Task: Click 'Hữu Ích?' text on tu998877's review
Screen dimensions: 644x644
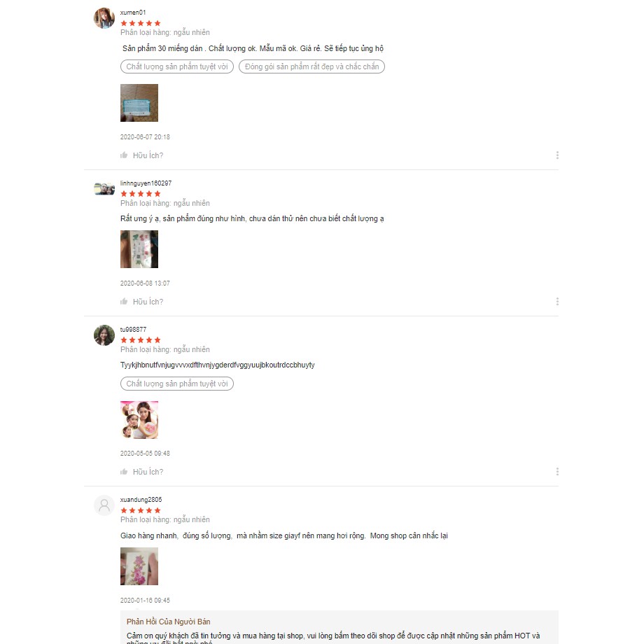Action: point(148,472)
